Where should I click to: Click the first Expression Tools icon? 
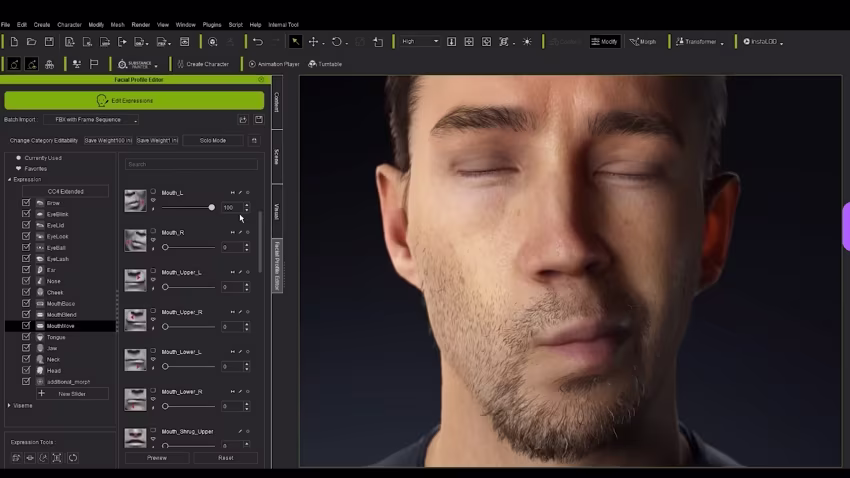click(x=16, y=458)
